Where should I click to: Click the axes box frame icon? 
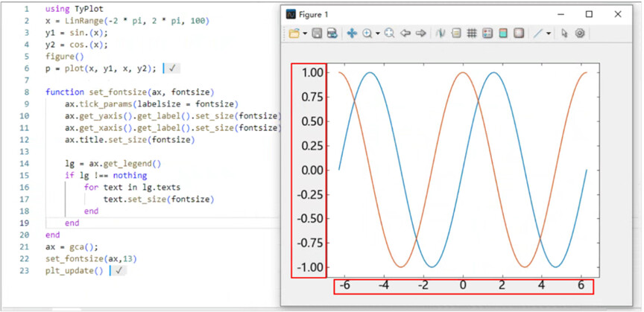coord(519,34)
